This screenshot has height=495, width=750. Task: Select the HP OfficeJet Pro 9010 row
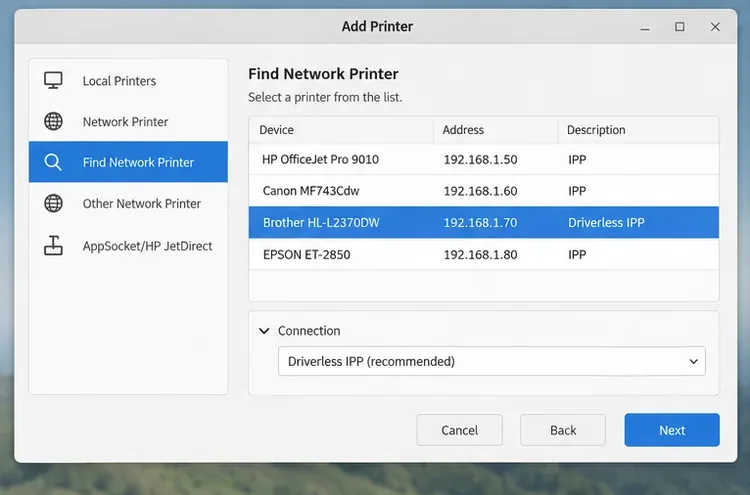pyautogui.click(x=484, y=159)
